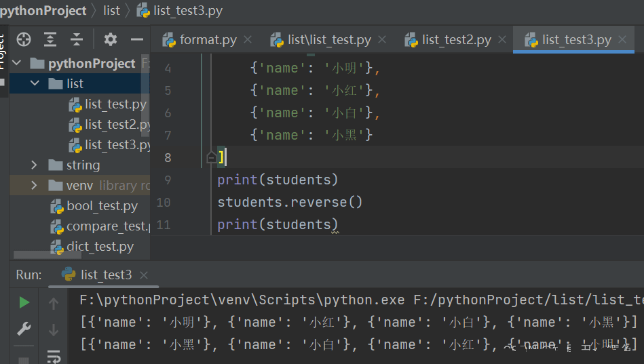Click the first print(students) on line 9

278,180
